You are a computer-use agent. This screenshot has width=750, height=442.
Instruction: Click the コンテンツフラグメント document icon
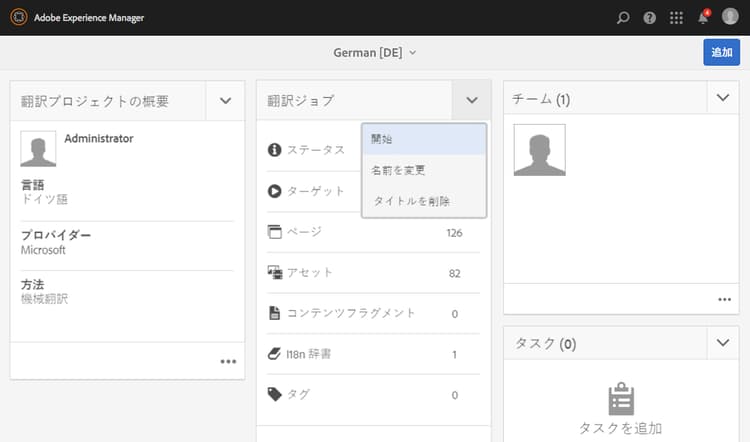point(275,313)
